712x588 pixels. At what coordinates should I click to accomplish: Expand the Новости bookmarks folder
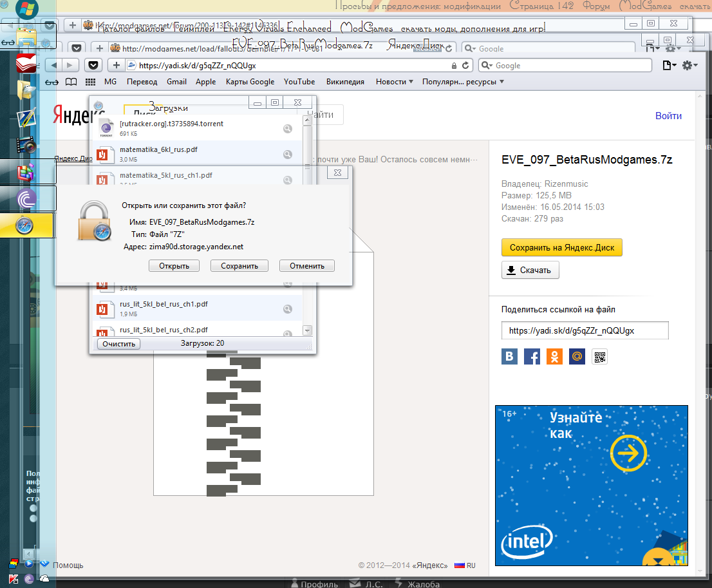pos(394,82)
